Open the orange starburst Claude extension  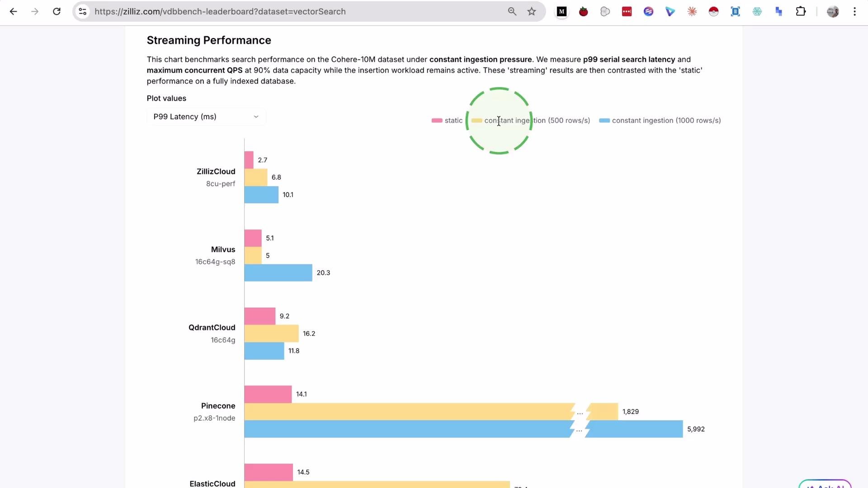(692, 12)
